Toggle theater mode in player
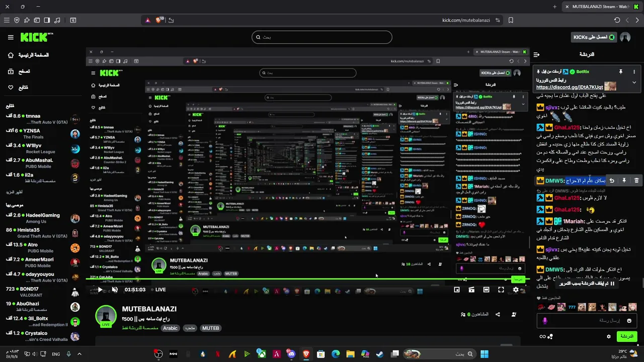The width and height of the screenshot is (644, 362). coord(486,290)
